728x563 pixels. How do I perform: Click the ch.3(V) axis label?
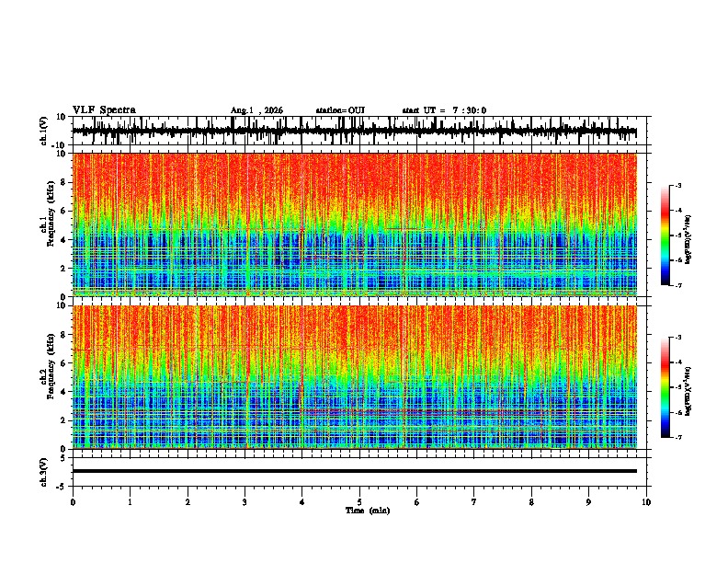coord(44,473)
